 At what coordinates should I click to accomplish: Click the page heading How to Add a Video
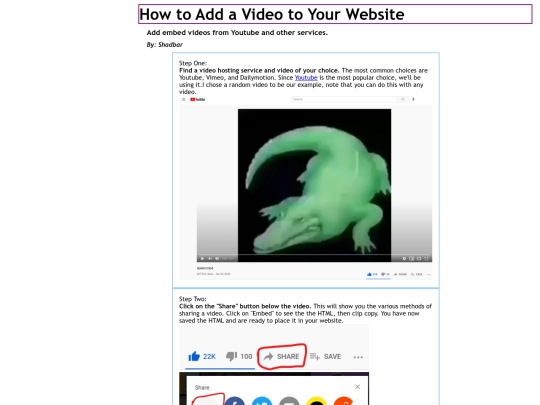tap(272, 14)
